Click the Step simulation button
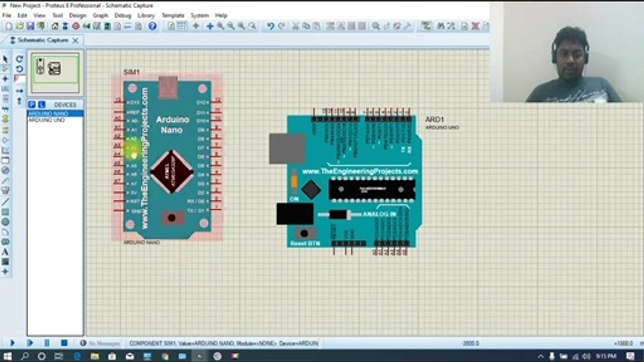The image size is (644, 362). tap(30, 343)
